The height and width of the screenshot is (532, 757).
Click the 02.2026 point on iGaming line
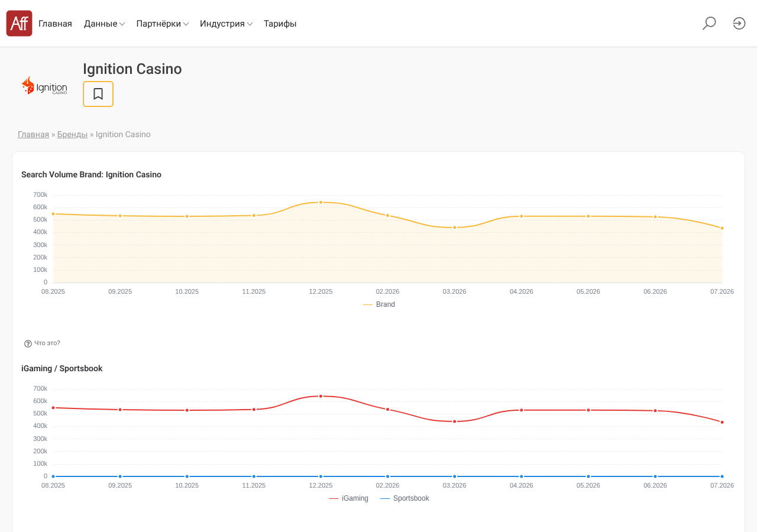click(388, 409)
